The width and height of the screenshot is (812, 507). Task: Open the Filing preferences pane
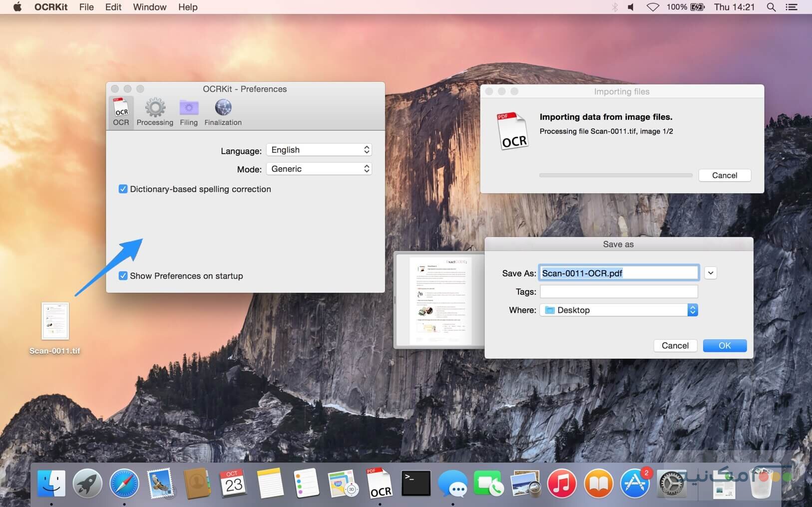coord(189,112)
